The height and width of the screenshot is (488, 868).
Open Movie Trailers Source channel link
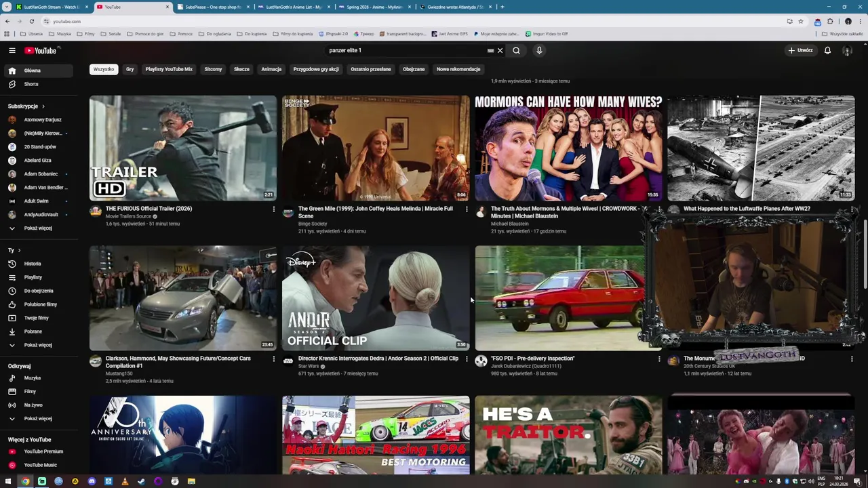click(x=128, y=216)
